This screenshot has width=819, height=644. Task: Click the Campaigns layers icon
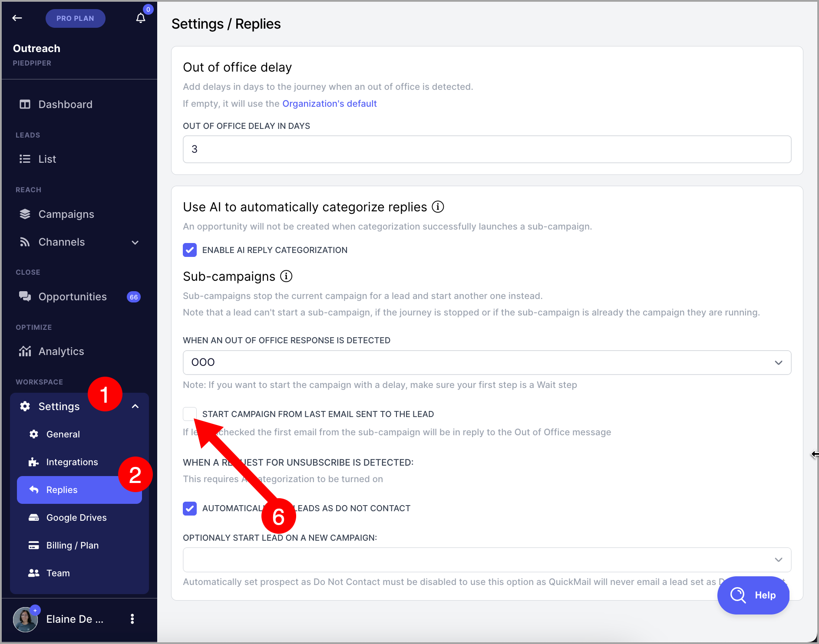point(25,214)
